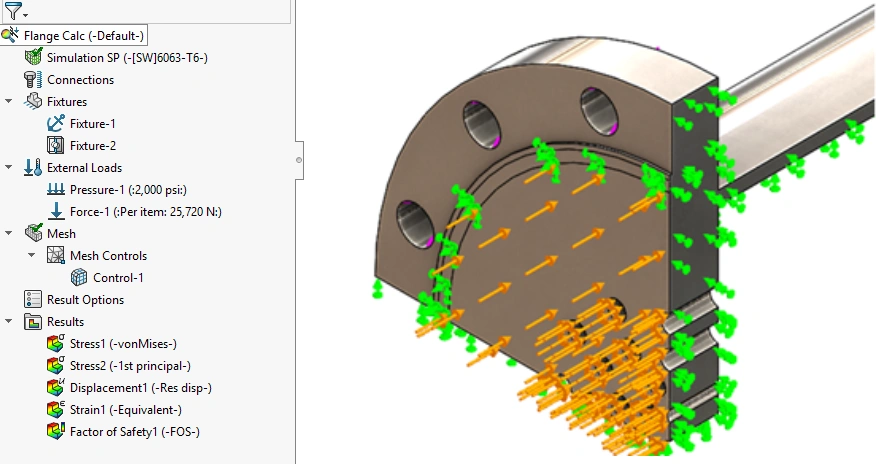Collapse the Results folder
Image resolution: width=876 pixels, height=464 pixels.
coord(8,322)
